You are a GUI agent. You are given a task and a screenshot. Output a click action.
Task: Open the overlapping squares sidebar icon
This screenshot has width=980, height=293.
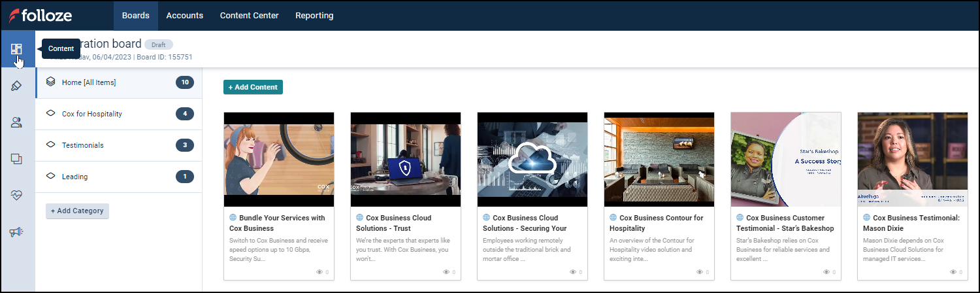[x=17, y=159]
